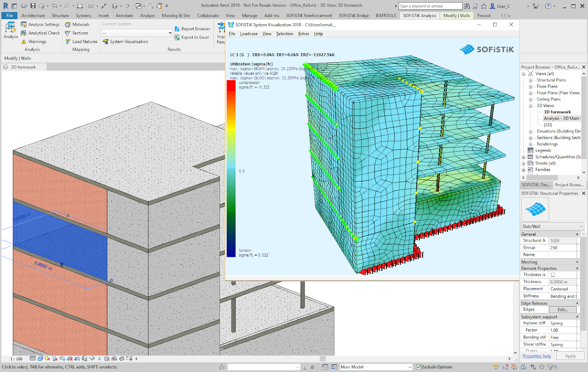Image resolution: width=588 pixels, height=372 pixels.
Task: Click the 1 : 100 view scale
Action: click(x=16, y=359)
